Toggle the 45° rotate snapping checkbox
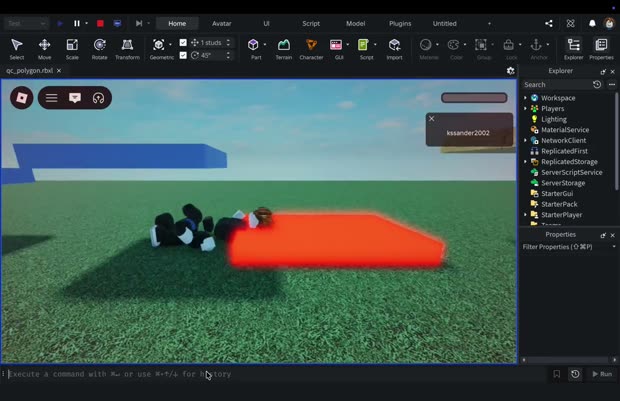620x401 pixels. (183, 55)
